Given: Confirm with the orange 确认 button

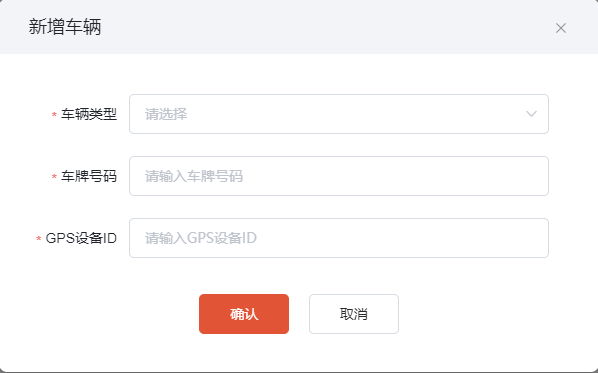Looking at the screenshot, I should pos(244,314).
